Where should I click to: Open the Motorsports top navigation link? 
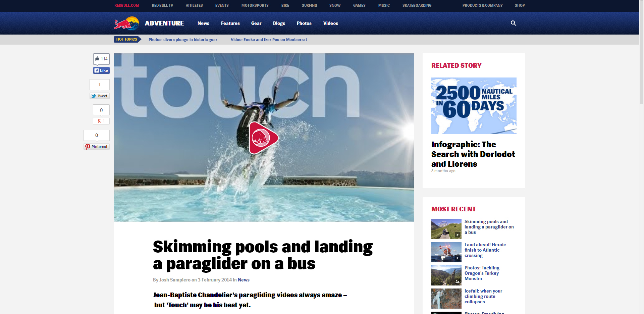(x=255, y=5)
